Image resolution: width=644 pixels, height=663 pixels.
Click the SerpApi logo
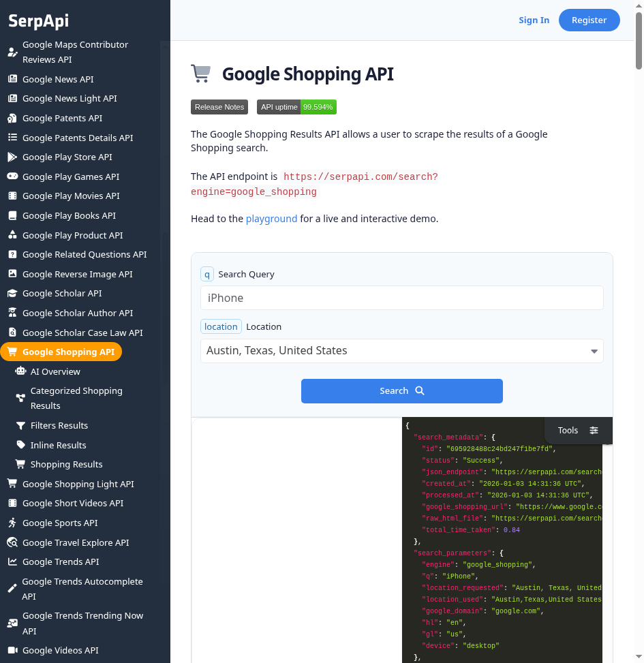click(x=38, y=20)
